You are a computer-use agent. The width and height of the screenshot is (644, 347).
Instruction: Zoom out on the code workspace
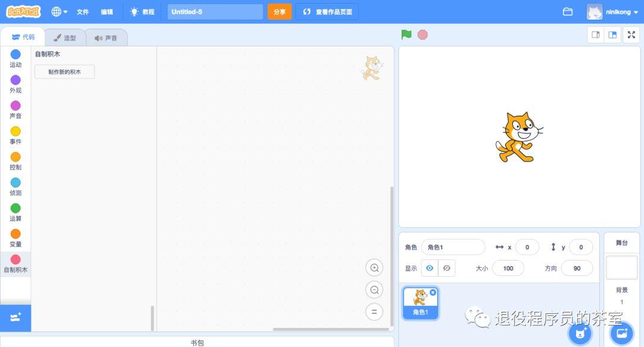tap(374, 290)
